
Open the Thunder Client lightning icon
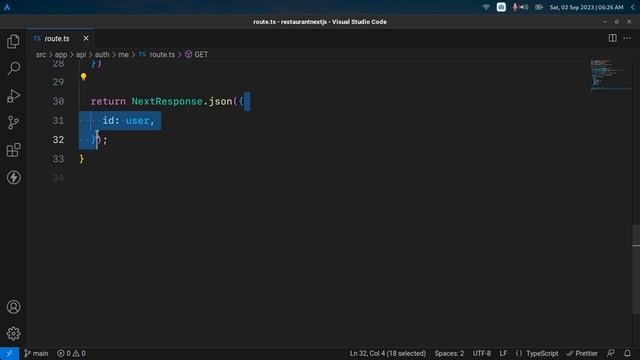click(13, 177)
